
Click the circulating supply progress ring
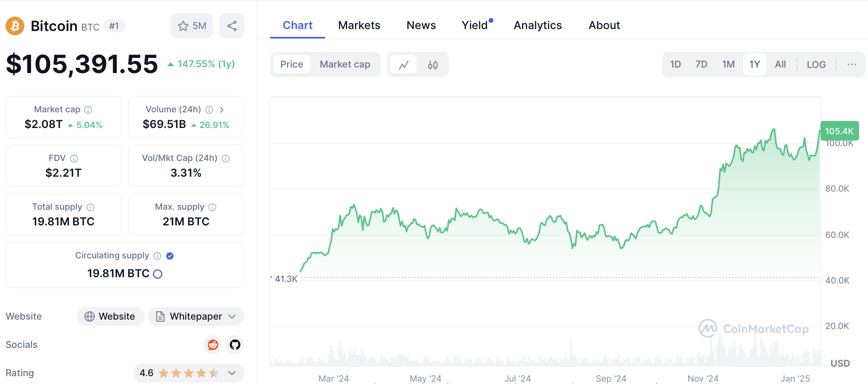tap(158, 274)
